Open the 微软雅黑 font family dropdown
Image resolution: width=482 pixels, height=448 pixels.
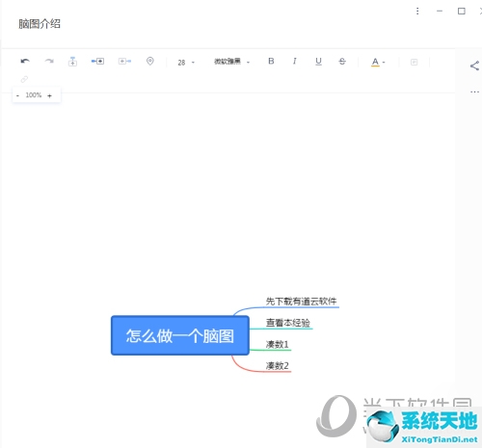click(x=231, y=62)
